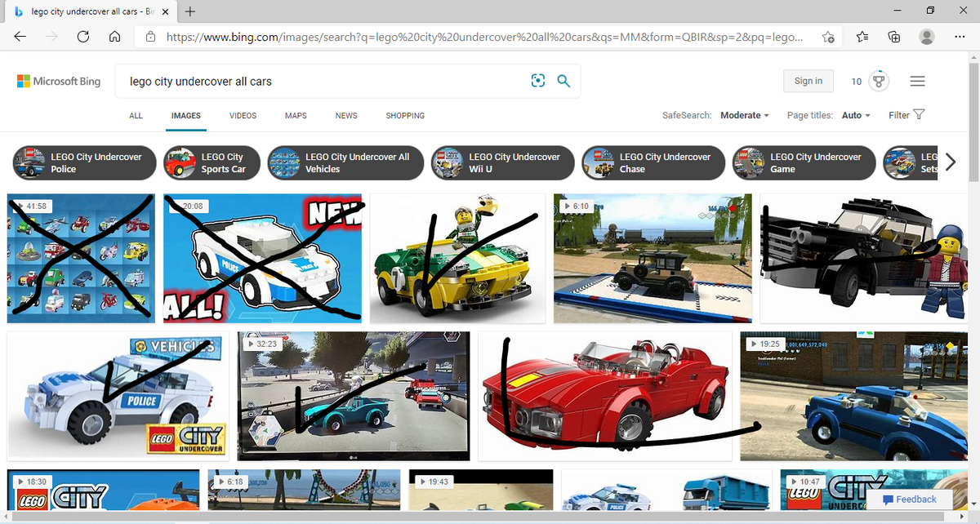This screenshot has height=524, width=980.
Task: Open the 18:30 LEGO City video thumbnail
Action: [x=104, y=489]
